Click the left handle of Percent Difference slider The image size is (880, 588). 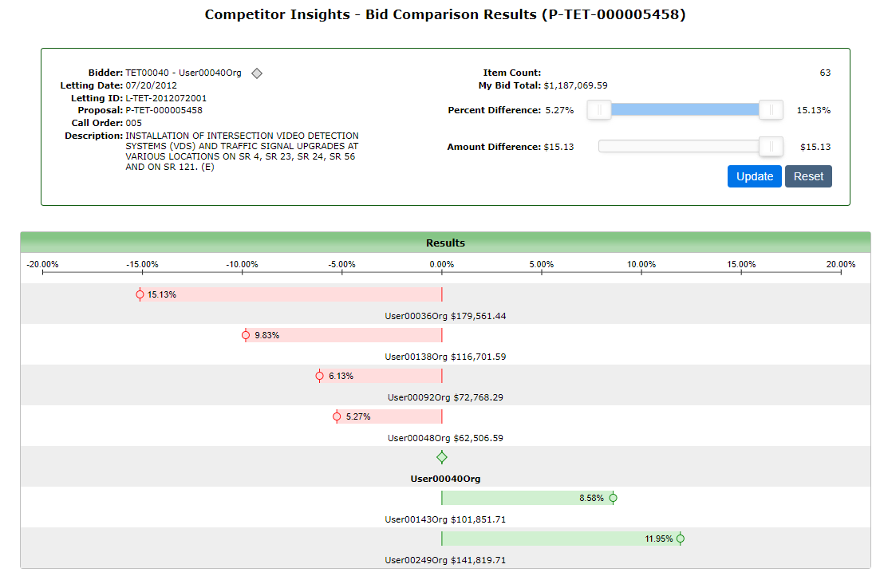tap(599, 110)
